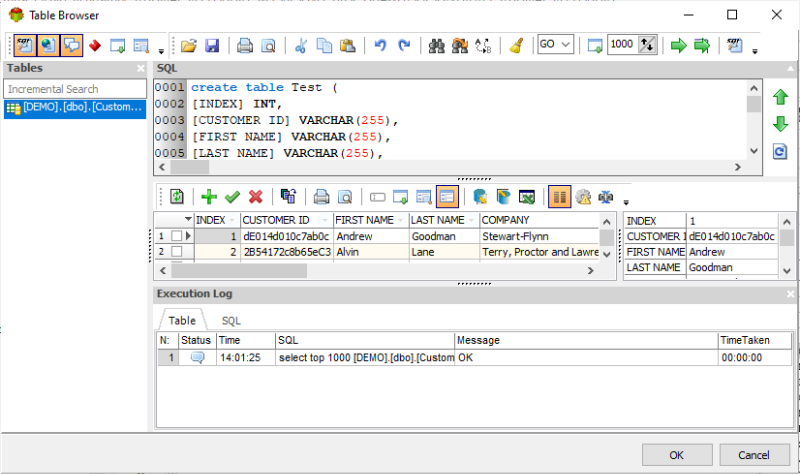Viewport: 800px width, 474px height.
Task: Redo the last edit
Action: coord(404,46)
